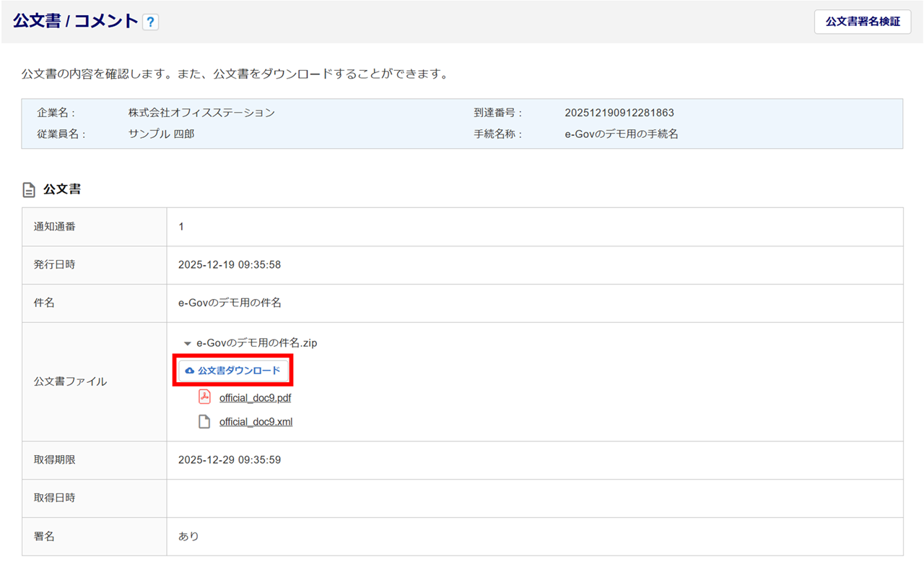Click the red PDF file icon
The height and width of the screenshot is (562, 924).
205,397
